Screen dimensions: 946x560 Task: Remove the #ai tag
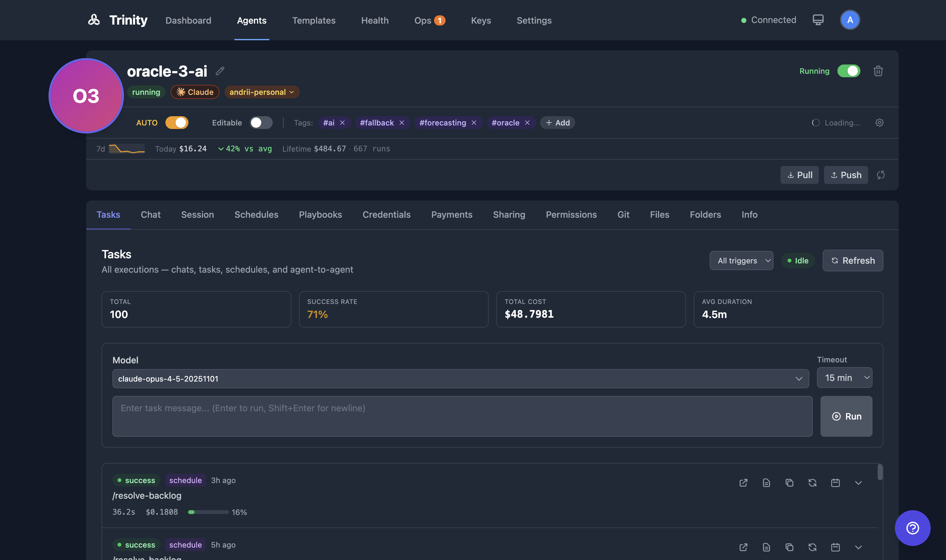pyautogui.click(x=342, y=123)
